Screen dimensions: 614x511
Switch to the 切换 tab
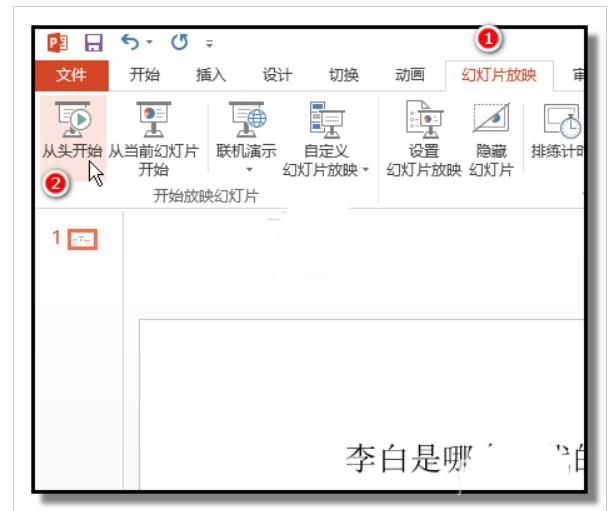(343, 74)
